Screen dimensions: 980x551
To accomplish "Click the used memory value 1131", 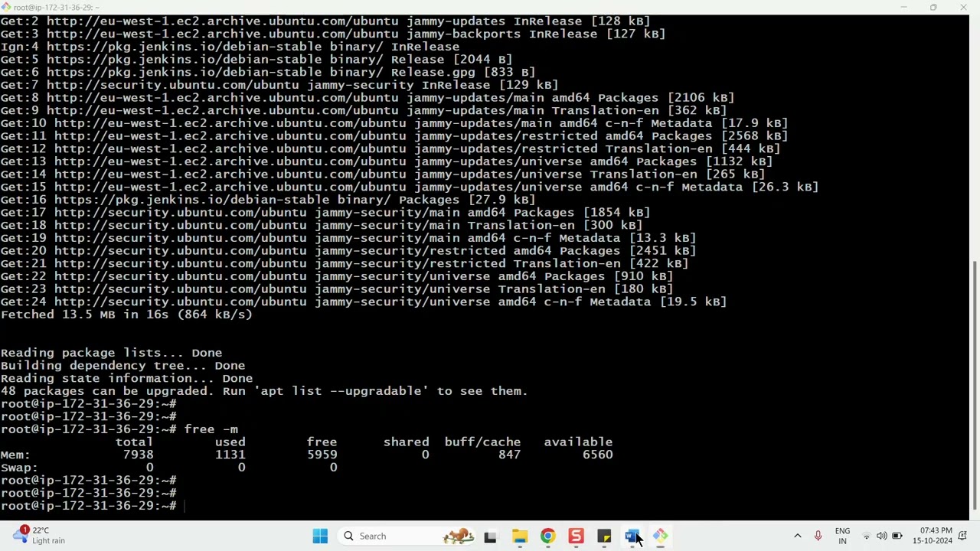I will coord(230,455).
